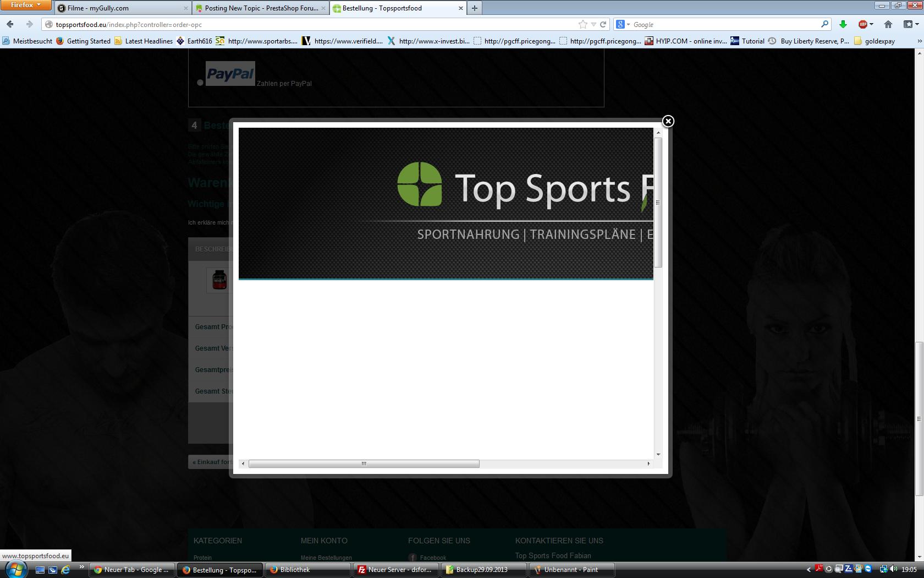Open the Google search engine selector
The image size is (924, 578).
coord(622,24)
